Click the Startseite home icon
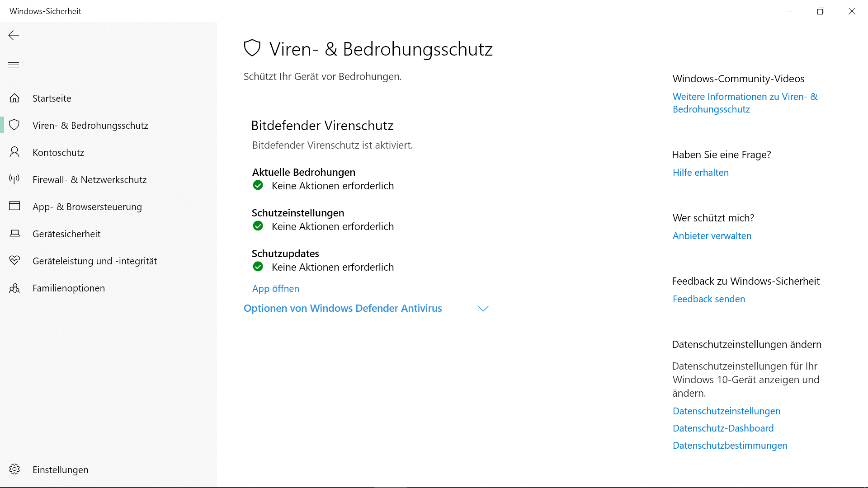868x488 pixels. pos(14,98)
